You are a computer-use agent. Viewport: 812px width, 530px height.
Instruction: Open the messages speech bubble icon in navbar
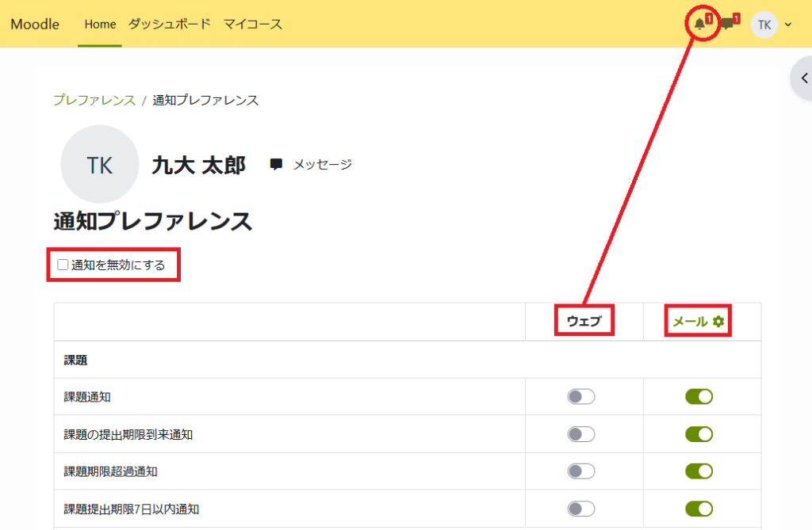[x=726, y=25]
